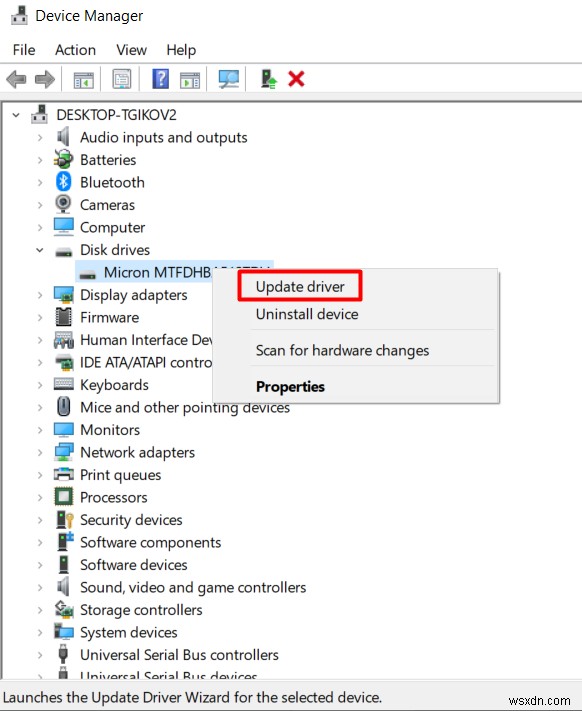Select the Monitors tree item
The width and height of the screenshot is (582, 711).
(x=110, y=429)
